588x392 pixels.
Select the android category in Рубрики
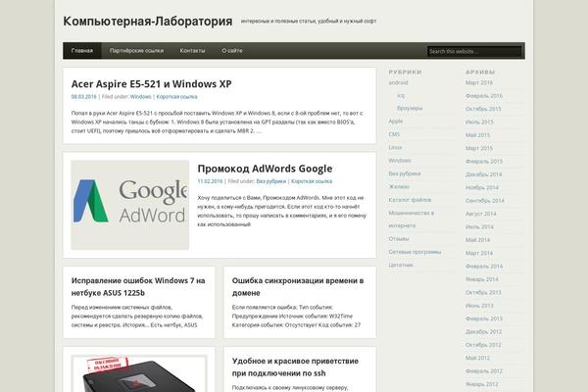point(398,82)
